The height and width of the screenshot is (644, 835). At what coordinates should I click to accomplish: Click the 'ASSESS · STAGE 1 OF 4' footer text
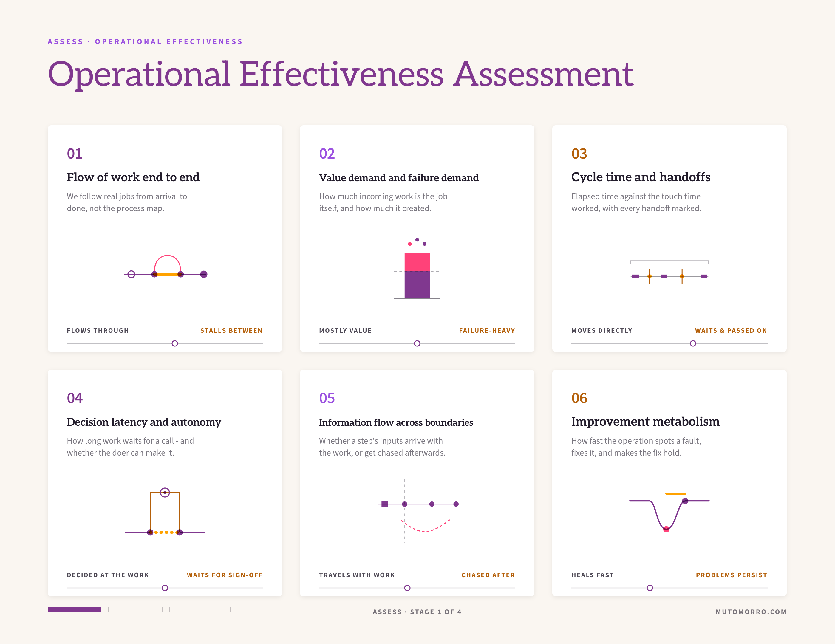point(417,612)
